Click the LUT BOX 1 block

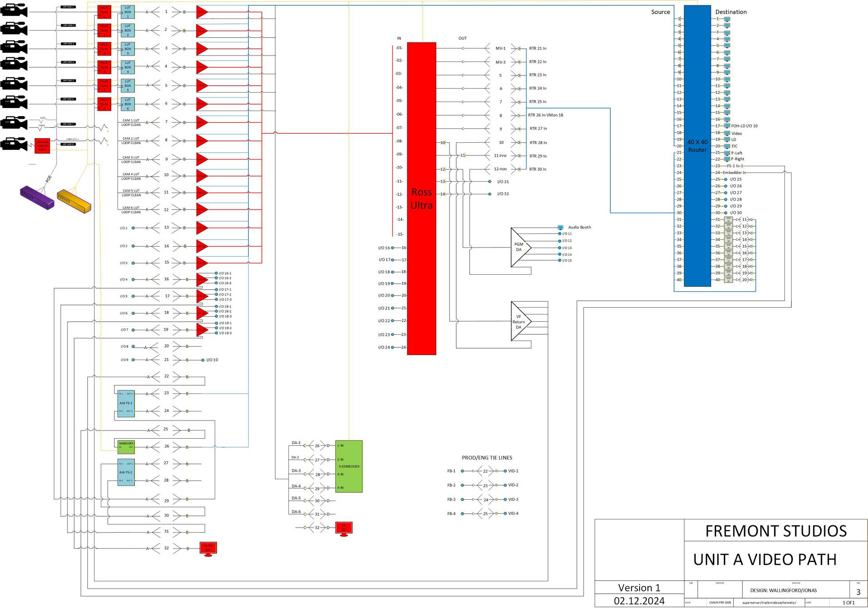[127, 12]
